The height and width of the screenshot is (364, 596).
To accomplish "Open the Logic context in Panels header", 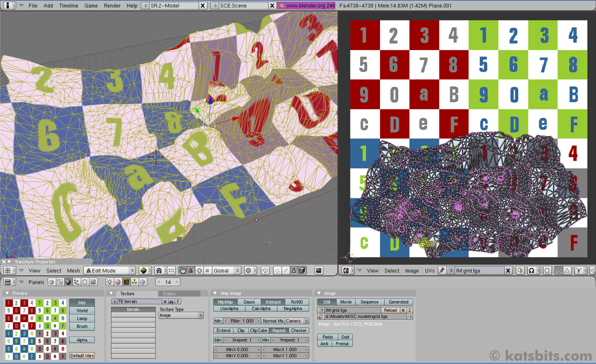I will point(52,282).
